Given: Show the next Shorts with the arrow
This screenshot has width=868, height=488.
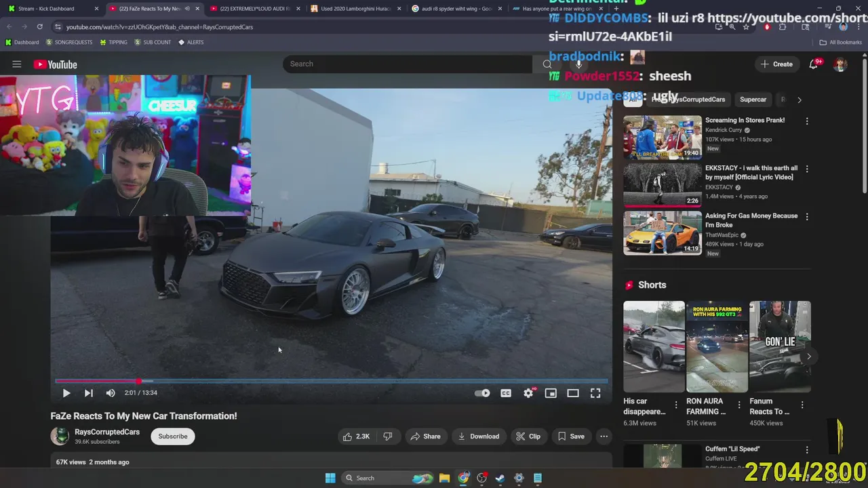Looking at the screenshot, I should pos(808,357).
